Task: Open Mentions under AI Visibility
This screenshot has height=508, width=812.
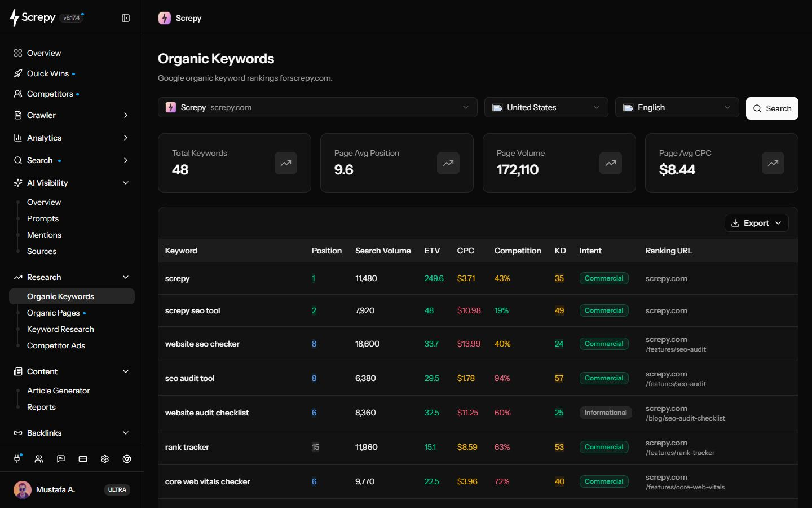Action: (x=44, y=235)
